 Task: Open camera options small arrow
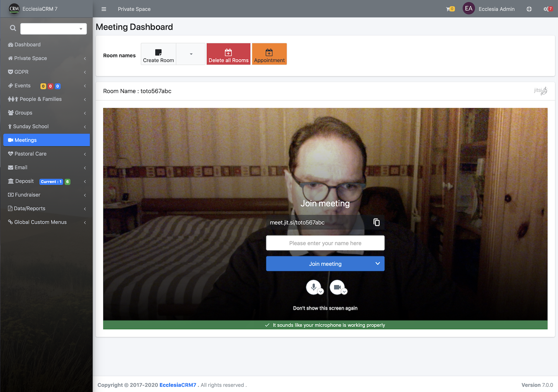click(x=344, y=292)
